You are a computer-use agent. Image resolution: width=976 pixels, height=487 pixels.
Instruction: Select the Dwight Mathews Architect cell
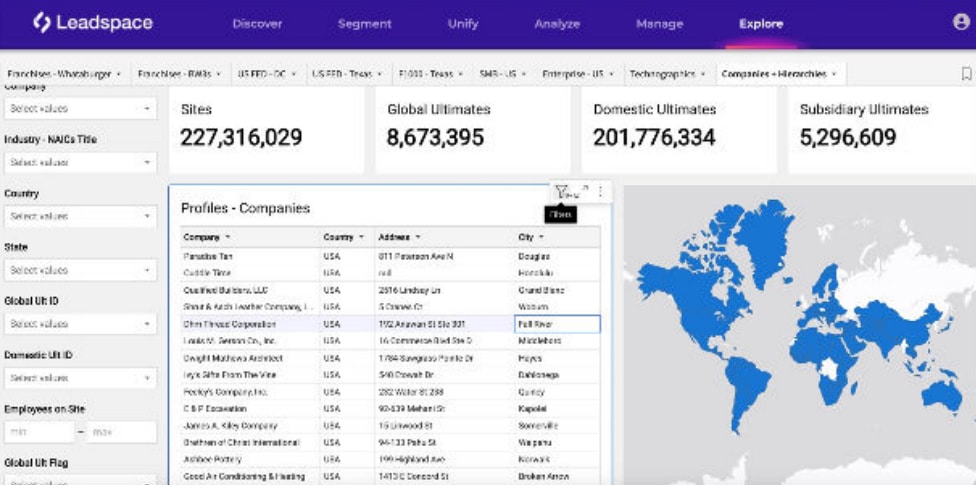251,358
